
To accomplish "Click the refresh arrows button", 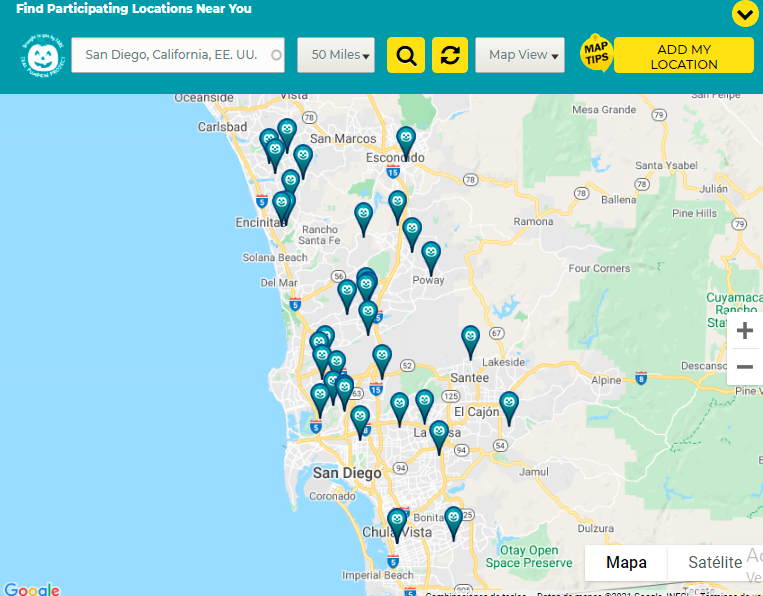I will tap(450, 55).
